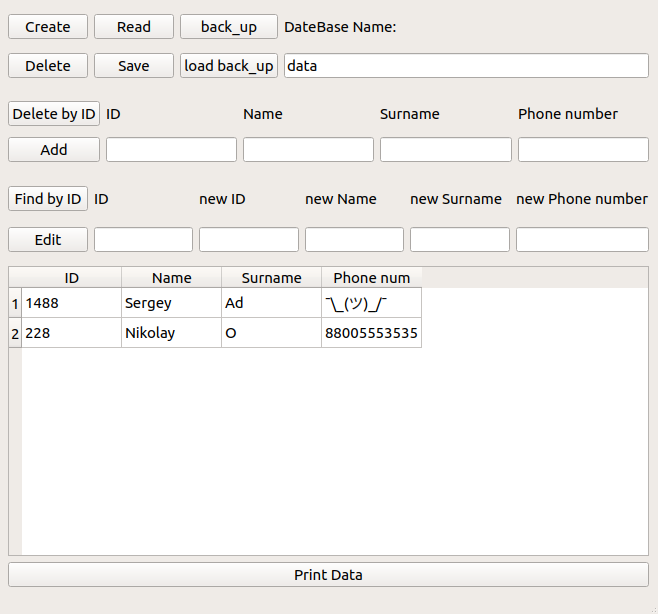Focus the Surname field in the Add row
The height and width of the screenshot is (614, 658).
pyautogui.click(x=446, y=149)
